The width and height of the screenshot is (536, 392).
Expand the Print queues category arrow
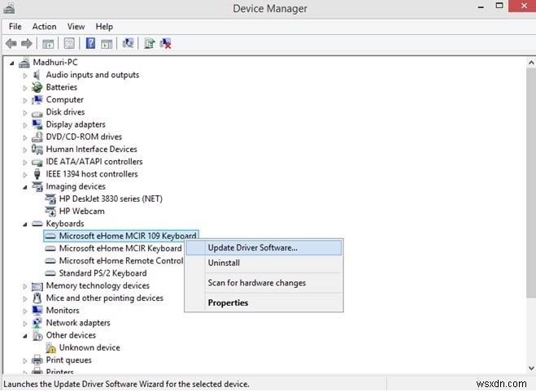25,360
